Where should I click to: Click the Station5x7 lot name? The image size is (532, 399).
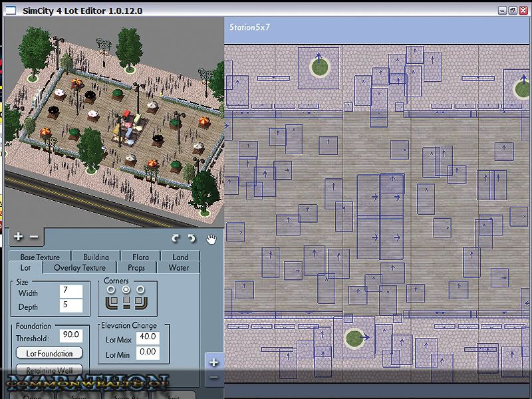pyautogui.click(x=250, y=27)
